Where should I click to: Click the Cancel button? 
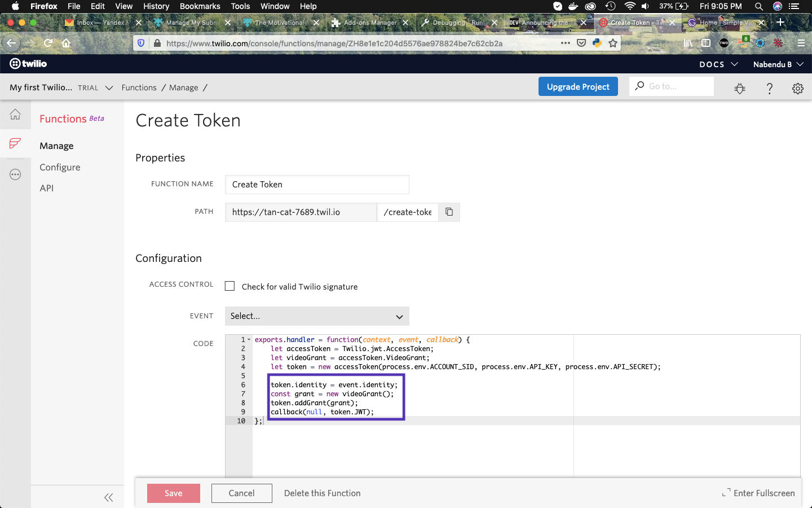click(x=241, y=493)
